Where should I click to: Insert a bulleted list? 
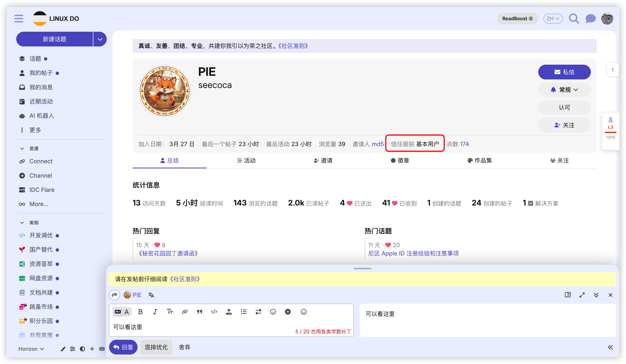244,312
